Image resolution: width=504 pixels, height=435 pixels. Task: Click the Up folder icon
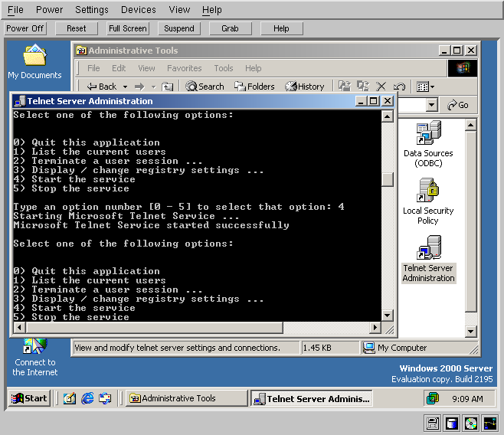pyautogui.click(x=167, y=87)
